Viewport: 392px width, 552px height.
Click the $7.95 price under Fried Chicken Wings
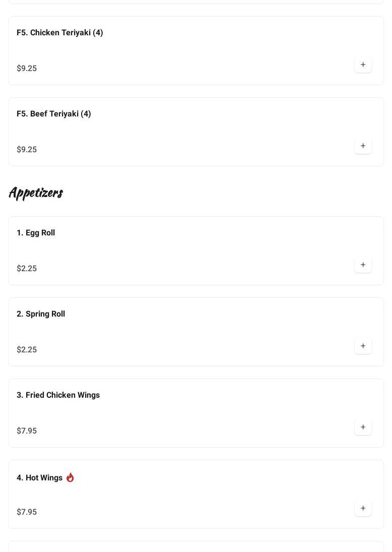27,431
